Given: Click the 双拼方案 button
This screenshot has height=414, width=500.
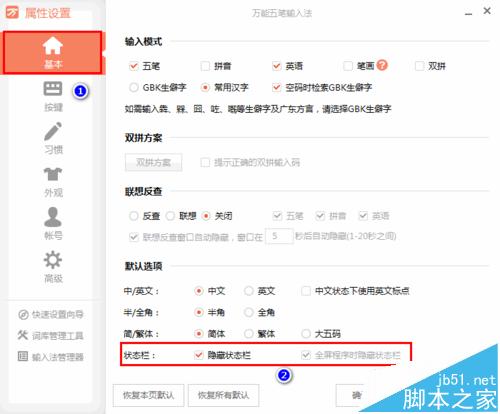Looking at the screenshot, I should pos(153,162).
